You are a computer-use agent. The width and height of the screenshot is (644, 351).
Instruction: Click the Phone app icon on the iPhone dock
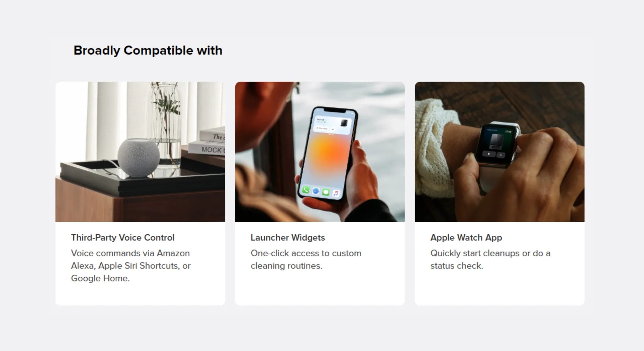pyautogui.click(x=306, y=190)
